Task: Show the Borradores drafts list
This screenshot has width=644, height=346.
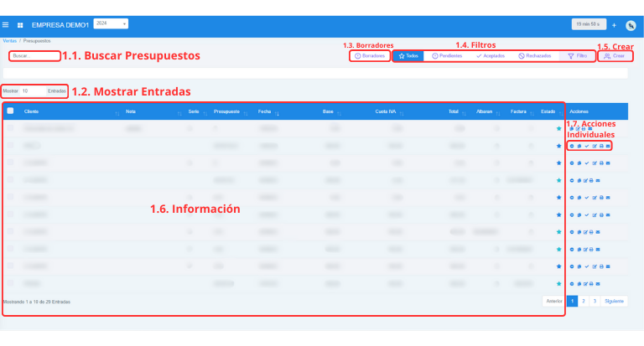Action: (x=370, y=56)
